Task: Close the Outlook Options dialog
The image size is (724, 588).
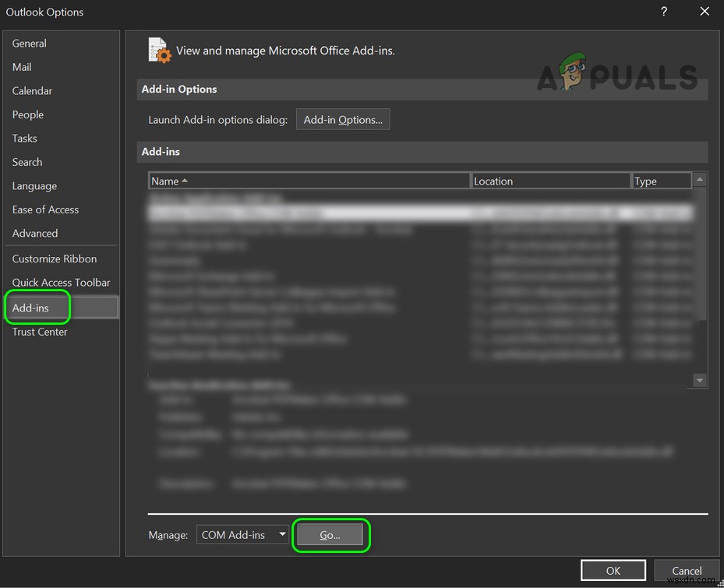Action: pyautogui.click(x=705, y=12)
